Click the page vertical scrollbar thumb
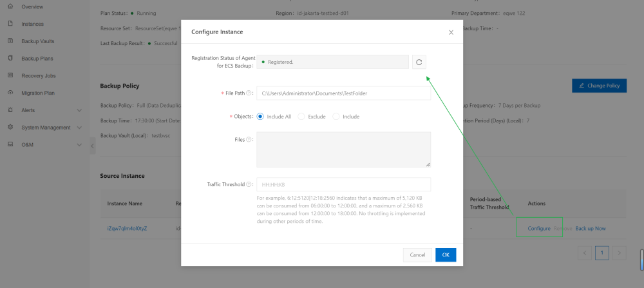This screenshot has height=288, width=644. tap(641, 260)
